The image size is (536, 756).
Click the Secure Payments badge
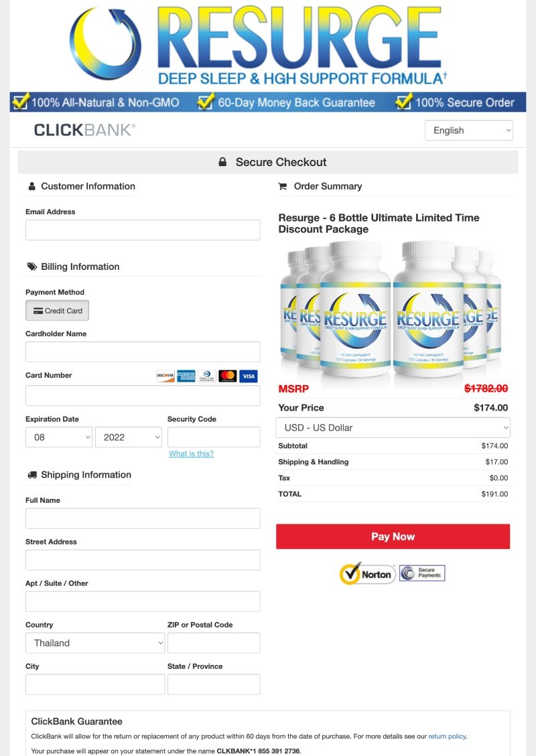click(422, 573)
